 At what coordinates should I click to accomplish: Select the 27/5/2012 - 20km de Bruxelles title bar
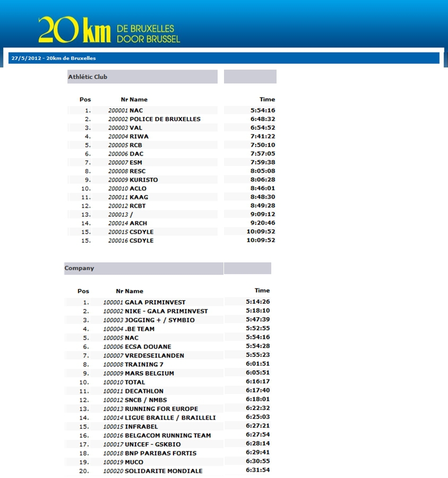pos(54,58)
